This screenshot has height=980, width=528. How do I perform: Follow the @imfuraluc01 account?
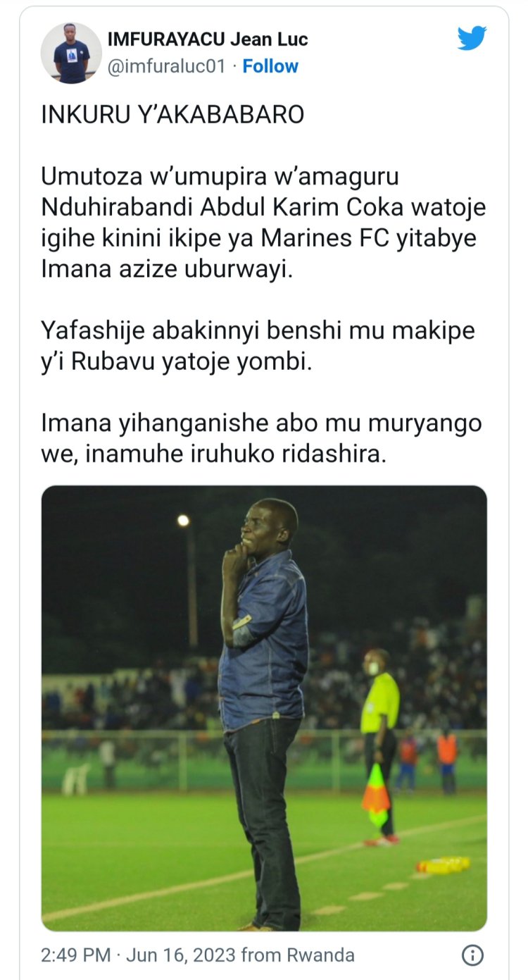(270, 66)
